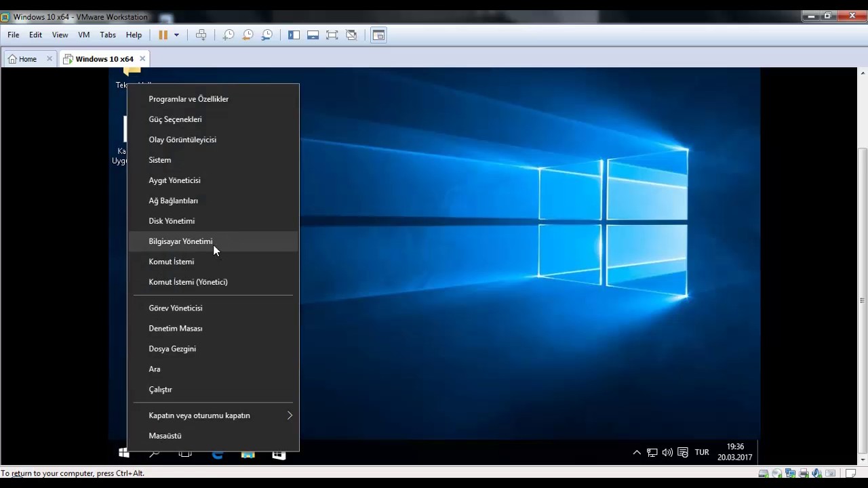Enter full screen mode via toolbar icon
This screenshot has width=868, height=488.
click(332, 35)
